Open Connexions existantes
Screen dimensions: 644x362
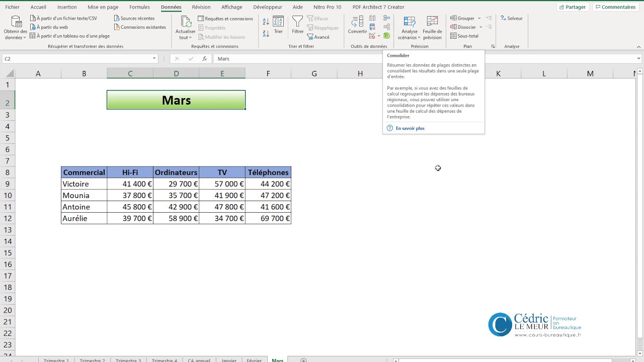click(140, 27)
